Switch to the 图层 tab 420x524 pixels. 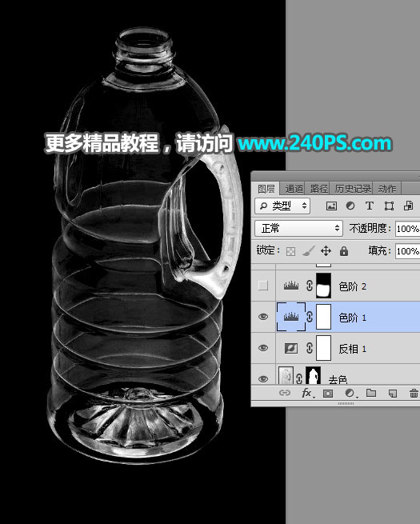266,189
